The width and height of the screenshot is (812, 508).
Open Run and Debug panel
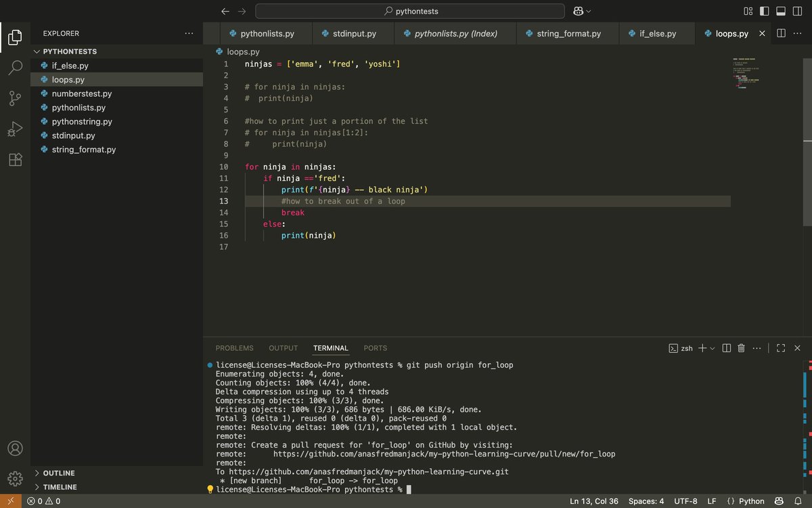point(15,129)
